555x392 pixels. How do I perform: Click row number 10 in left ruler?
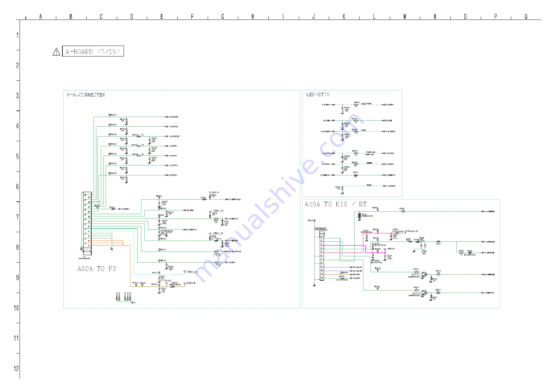pos(16,308)
